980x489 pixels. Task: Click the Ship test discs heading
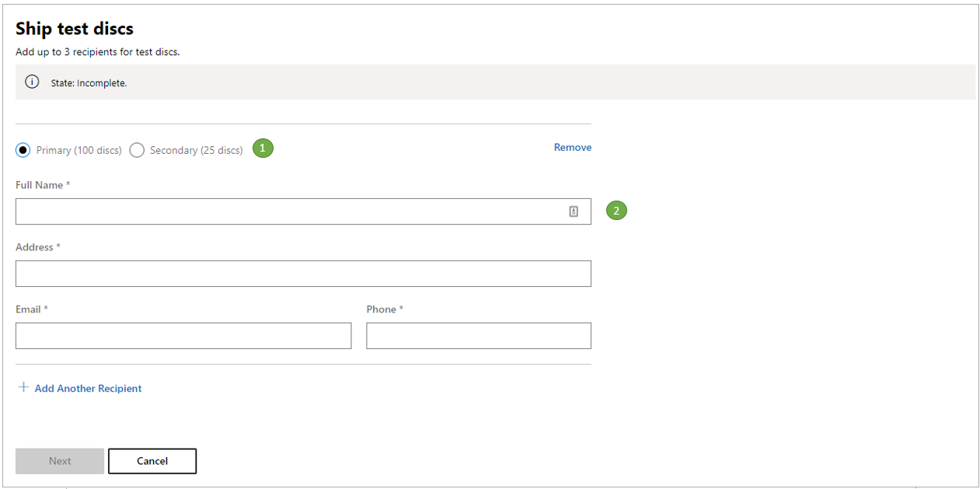74,28
